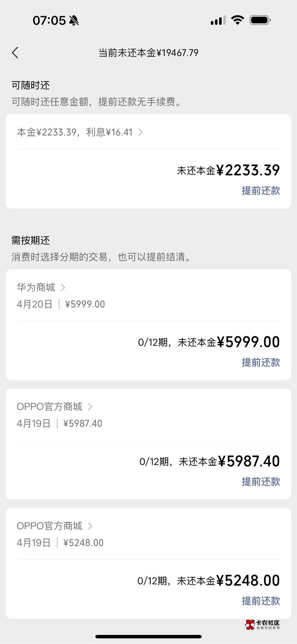The height and width of the screenshot is (644, 297).
Task: Open the 华为商城 merchant name
Action: coord(36,287)
